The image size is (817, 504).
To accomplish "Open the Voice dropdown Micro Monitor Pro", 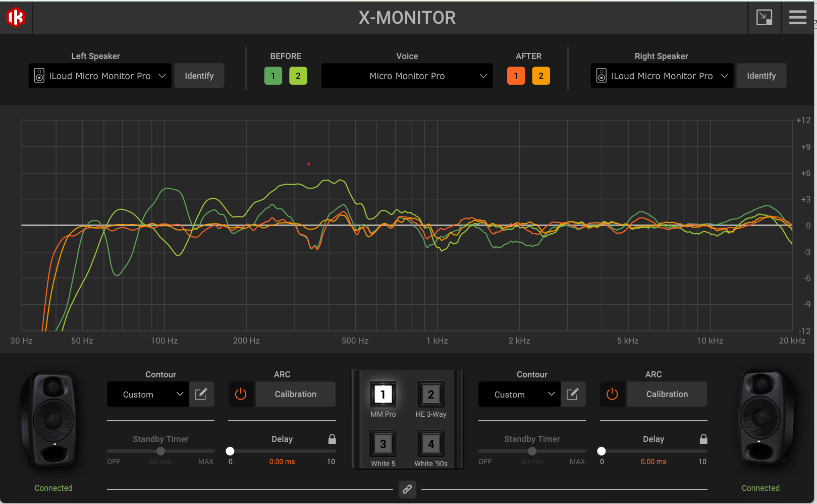I will coord(407,76).
